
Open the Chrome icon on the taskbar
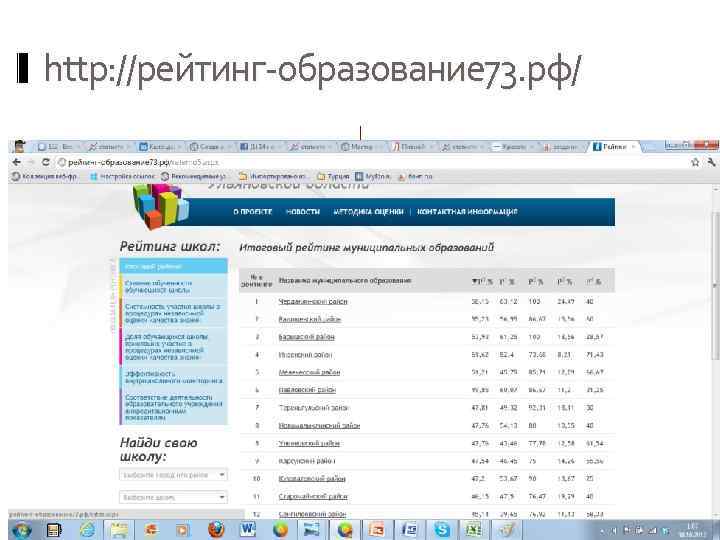tap(344, 530)
